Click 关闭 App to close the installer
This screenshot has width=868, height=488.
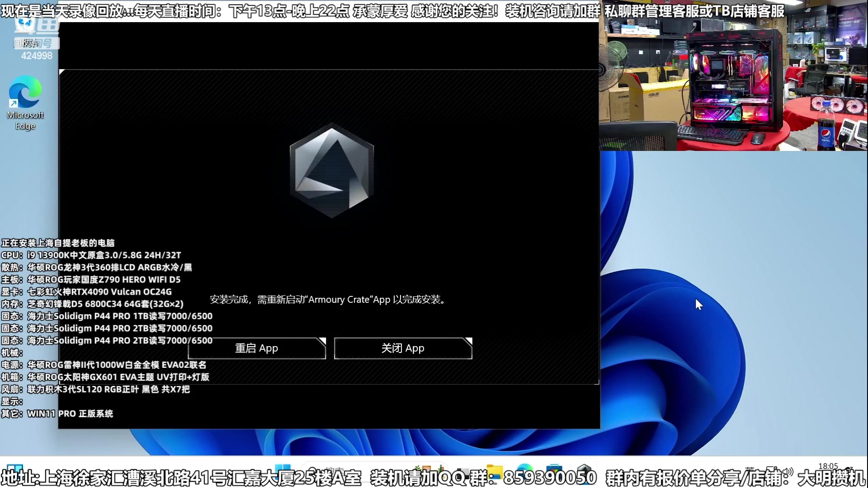(x=402, y=348)
